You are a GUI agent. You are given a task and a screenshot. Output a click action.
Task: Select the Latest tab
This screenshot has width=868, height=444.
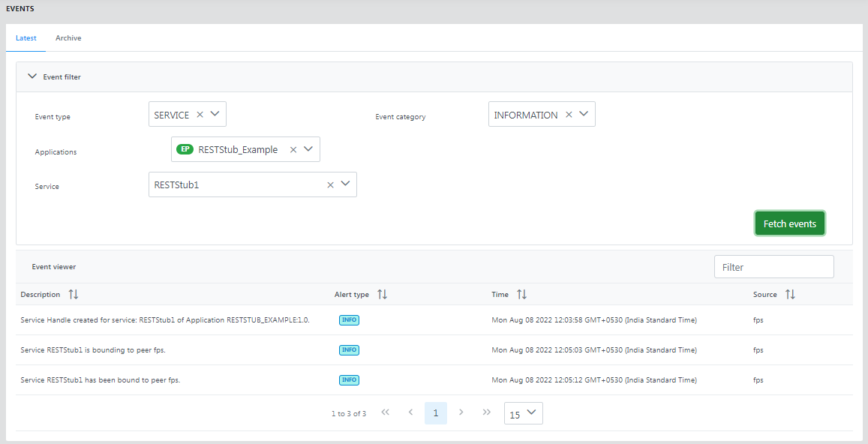pyautogui.click(x=26, y=38)
